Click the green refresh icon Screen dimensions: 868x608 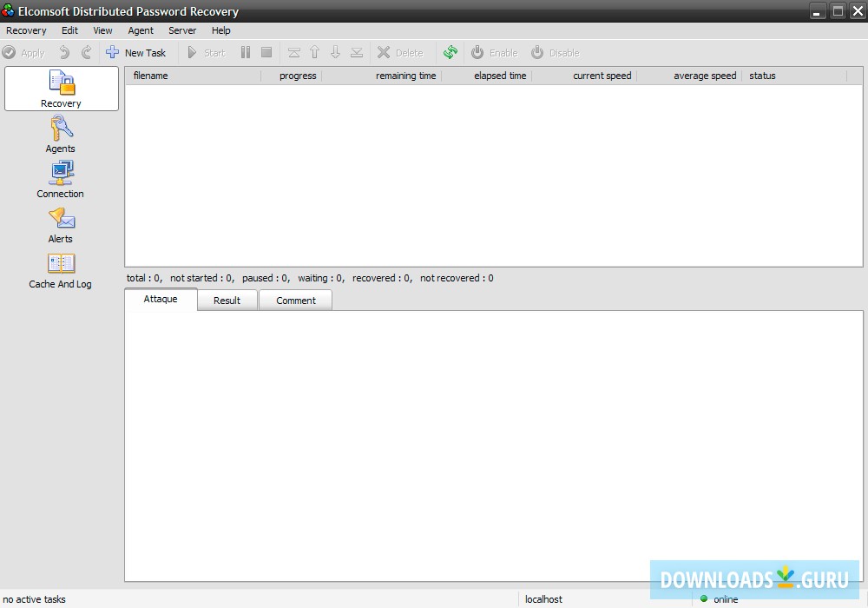(450, 53)
